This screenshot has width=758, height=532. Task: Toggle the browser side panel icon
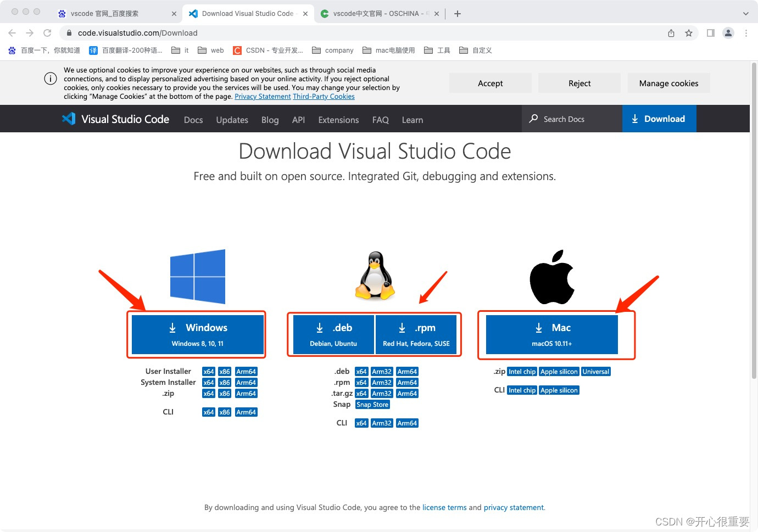[710, 33]
